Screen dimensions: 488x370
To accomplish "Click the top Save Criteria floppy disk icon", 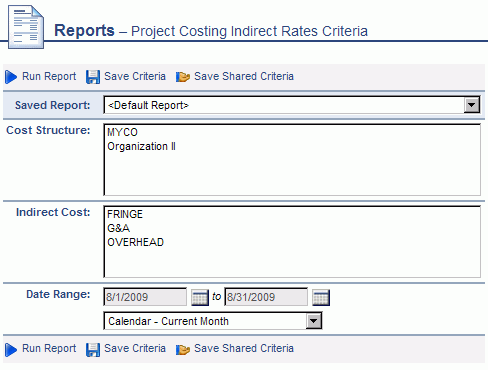I will (93, 77).
